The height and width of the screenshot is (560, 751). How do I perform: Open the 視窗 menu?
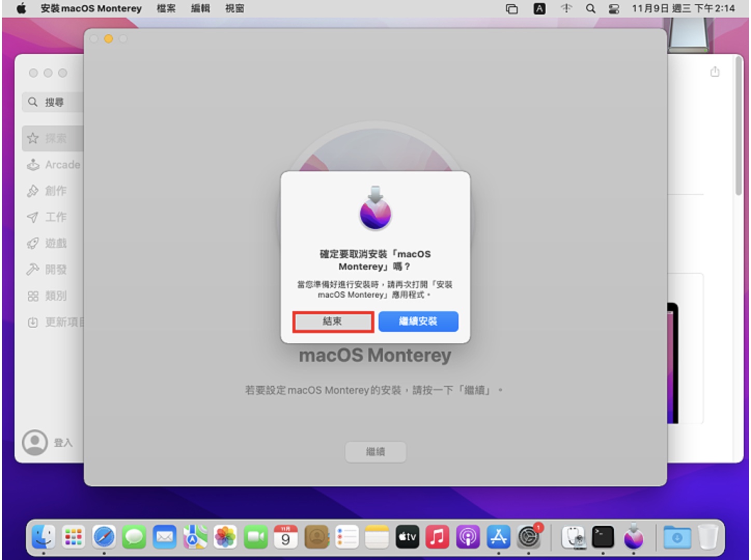click(234, 8)
